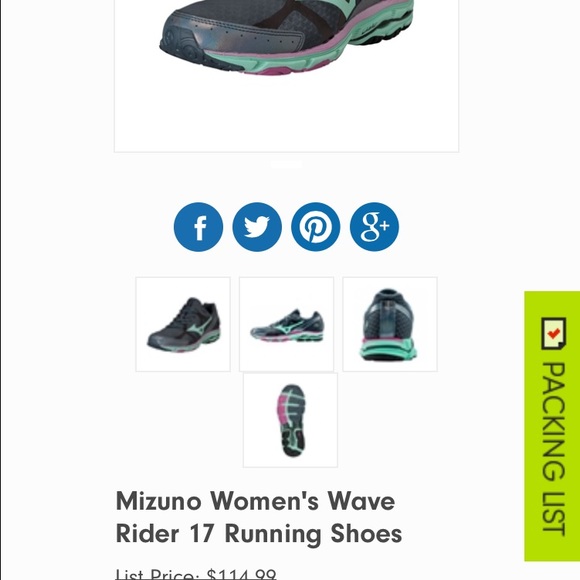Click the struck-through $114.99 price

[242, 574]
